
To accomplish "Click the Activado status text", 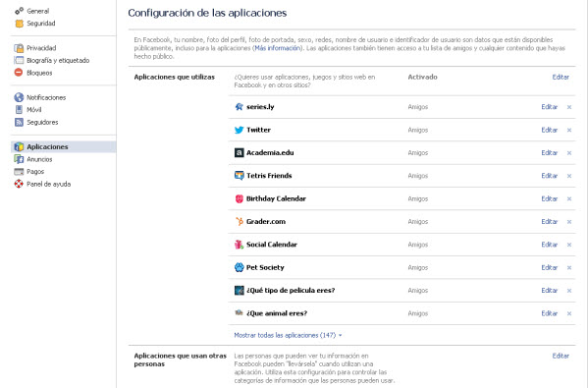I will click(422, 77).
